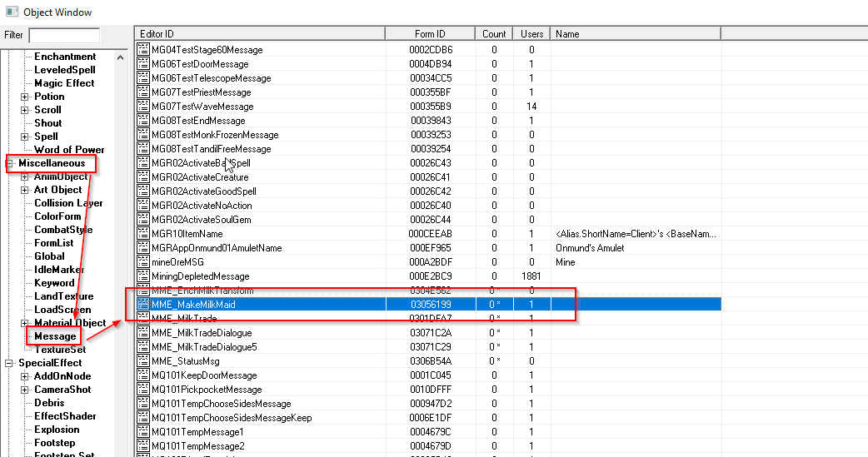This screenshot has height=457, width=868.
Task: Click the icon next to mineOreMSG
Action: [x=143, y=261]
